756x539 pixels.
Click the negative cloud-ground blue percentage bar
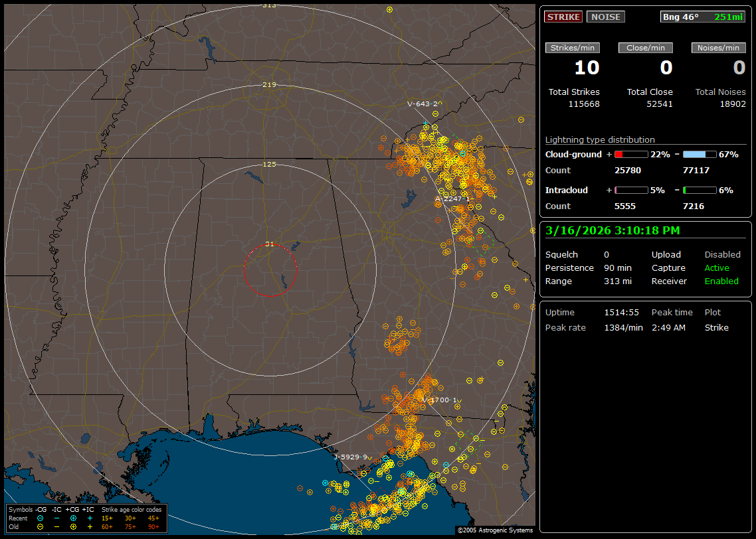tap(700, 154)
